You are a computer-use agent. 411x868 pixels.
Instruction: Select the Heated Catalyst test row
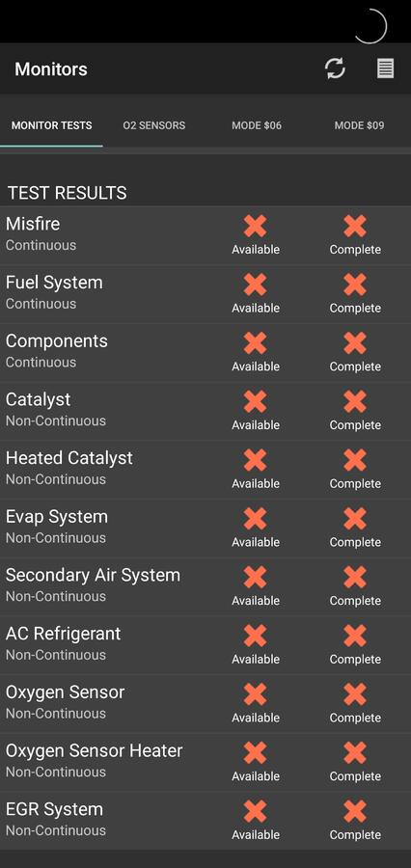[205, 470]
